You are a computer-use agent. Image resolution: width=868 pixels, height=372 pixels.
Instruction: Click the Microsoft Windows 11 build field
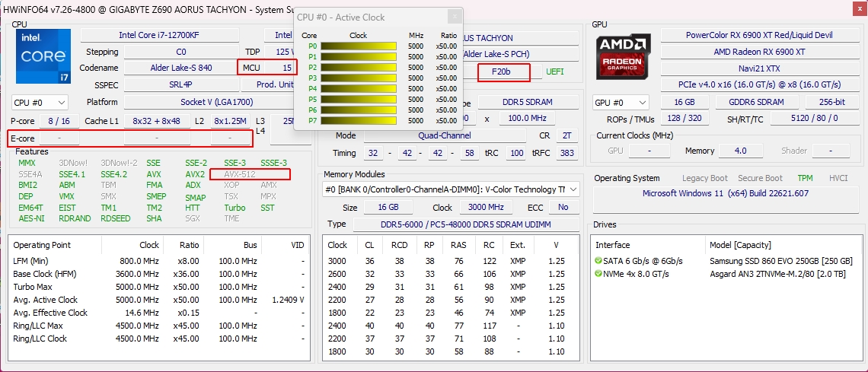725,199
